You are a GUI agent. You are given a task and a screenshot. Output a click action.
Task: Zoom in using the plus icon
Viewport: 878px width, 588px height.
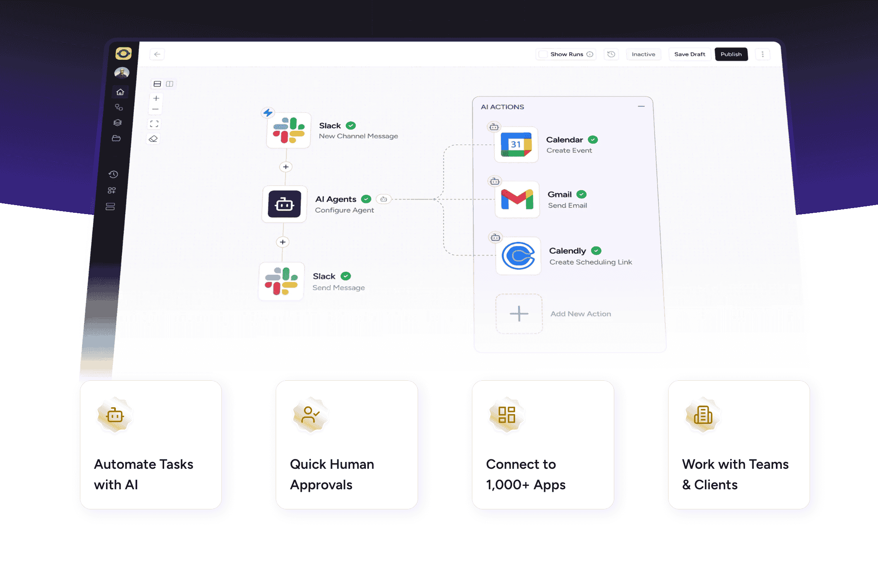tap(156, 98)
